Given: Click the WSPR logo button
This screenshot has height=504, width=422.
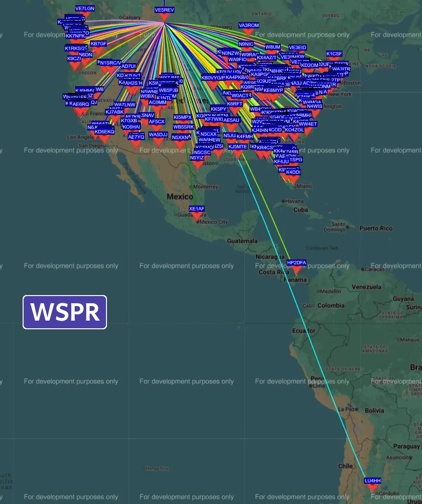Looking at the screenshot, I should click(65, 312).
